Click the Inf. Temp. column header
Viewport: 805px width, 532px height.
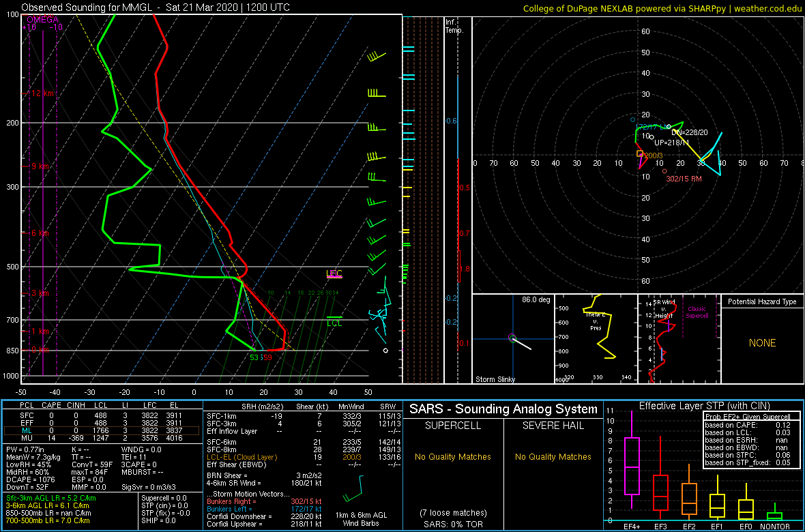(x=454, y=26)
